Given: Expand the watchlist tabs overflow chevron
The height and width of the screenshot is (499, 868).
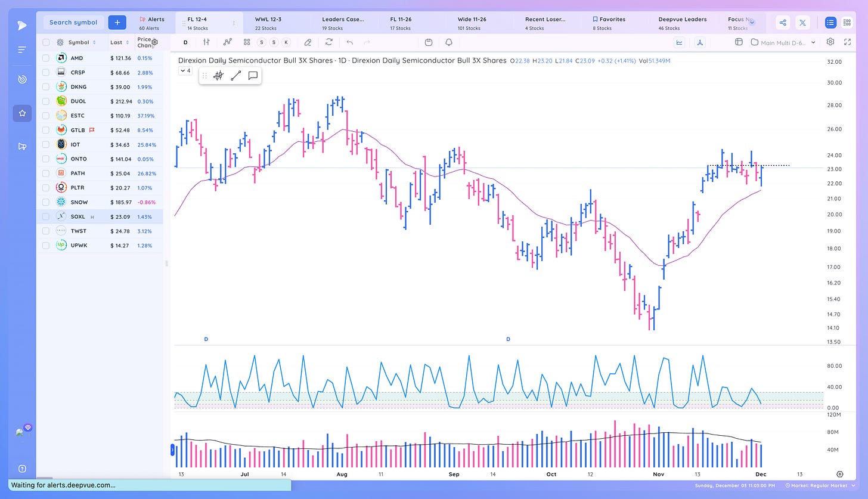Looking at the screenshot, I should tap(752, 22).
